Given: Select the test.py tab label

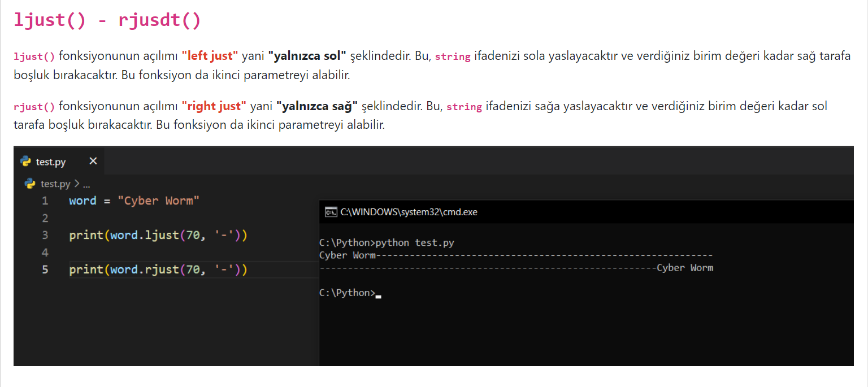Looking at the screenshot, I should point(51,162).
